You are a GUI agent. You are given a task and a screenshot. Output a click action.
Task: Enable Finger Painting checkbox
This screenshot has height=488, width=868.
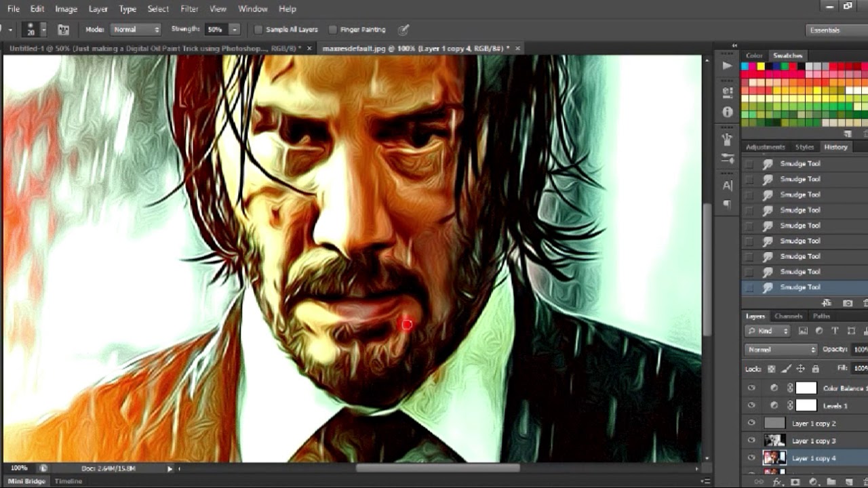pyautogui.click(x=333, y=30)
